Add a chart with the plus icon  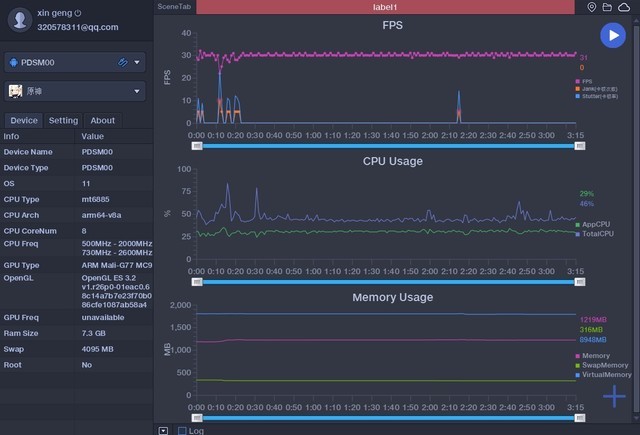coord(613,396)
